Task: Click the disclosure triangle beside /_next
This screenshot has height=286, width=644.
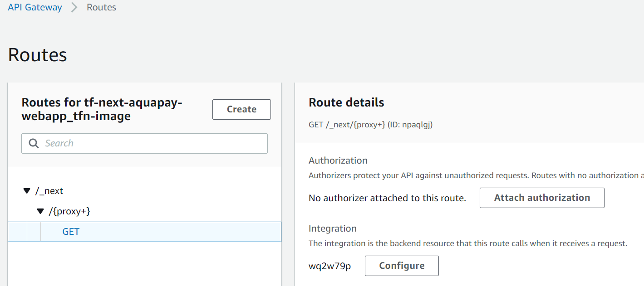Action: tap(26, 190)
